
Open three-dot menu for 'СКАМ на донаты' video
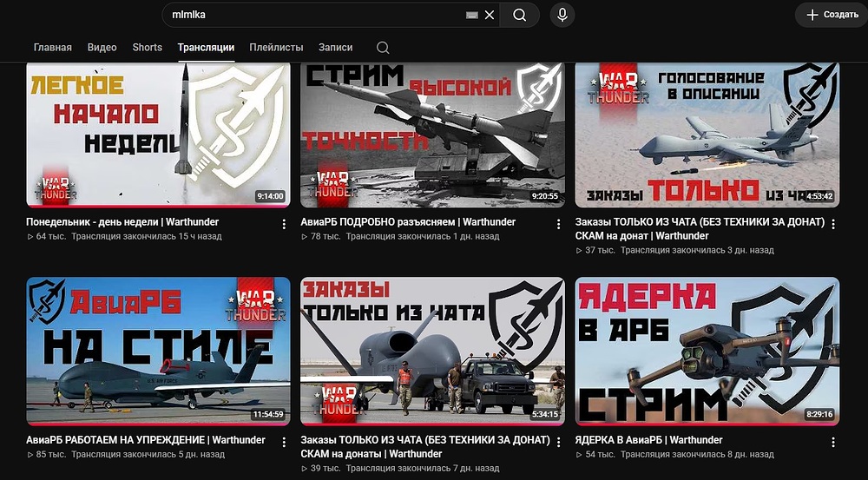point(558,442)
